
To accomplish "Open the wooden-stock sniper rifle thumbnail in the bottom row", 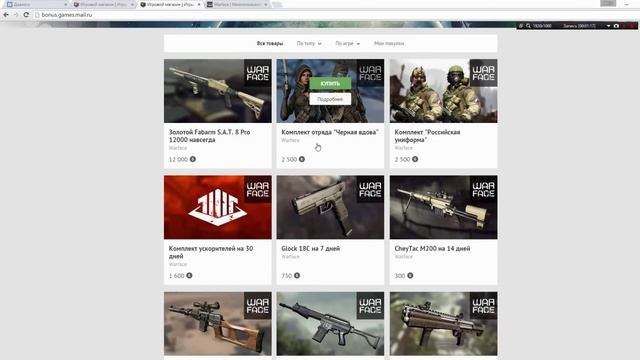I will tap(218, 324).
